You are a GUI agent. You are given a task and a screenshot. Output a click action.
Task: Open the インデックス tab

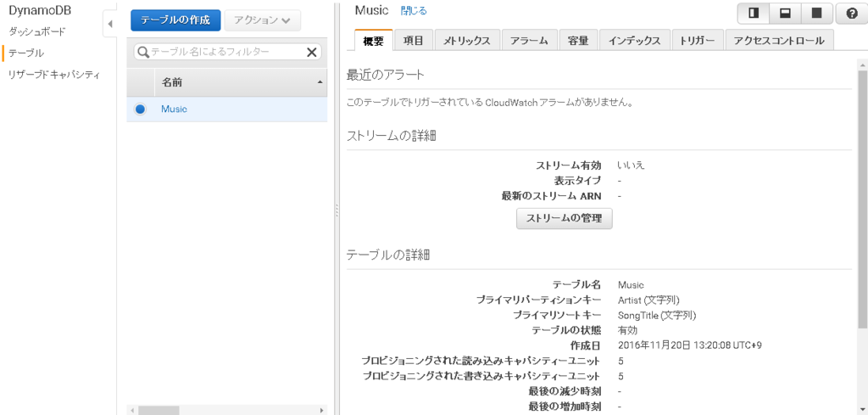pyautogui.click(x=634, y=41)
